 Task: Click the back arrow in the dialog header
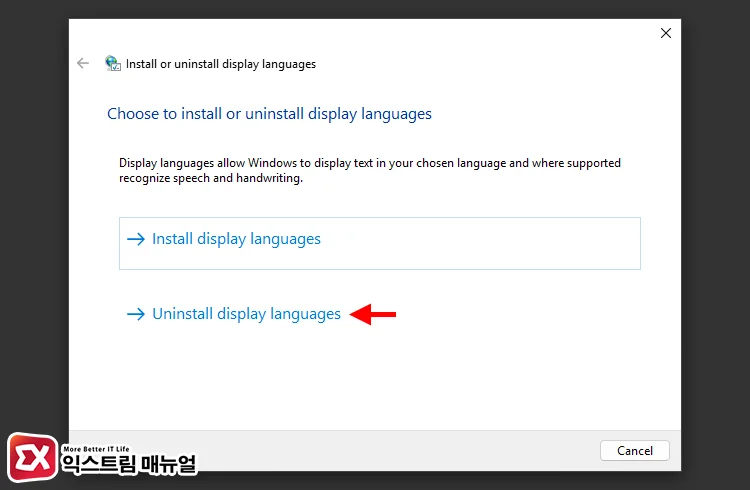pos(83,63)
